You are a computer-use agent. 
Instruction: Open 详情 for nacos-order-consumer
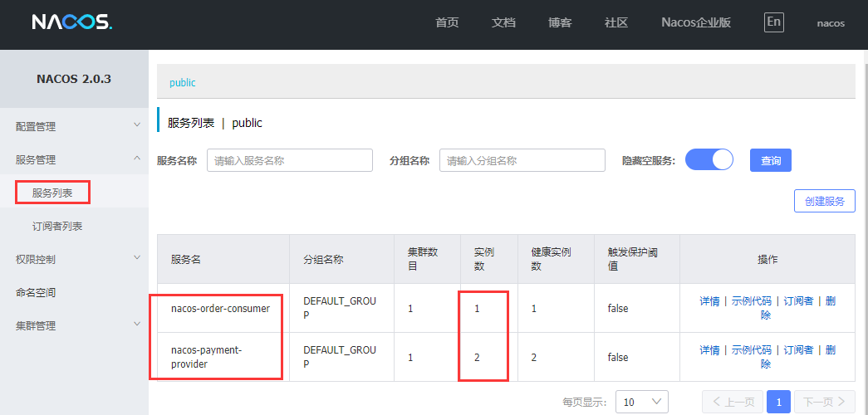(x=709, y=301)
